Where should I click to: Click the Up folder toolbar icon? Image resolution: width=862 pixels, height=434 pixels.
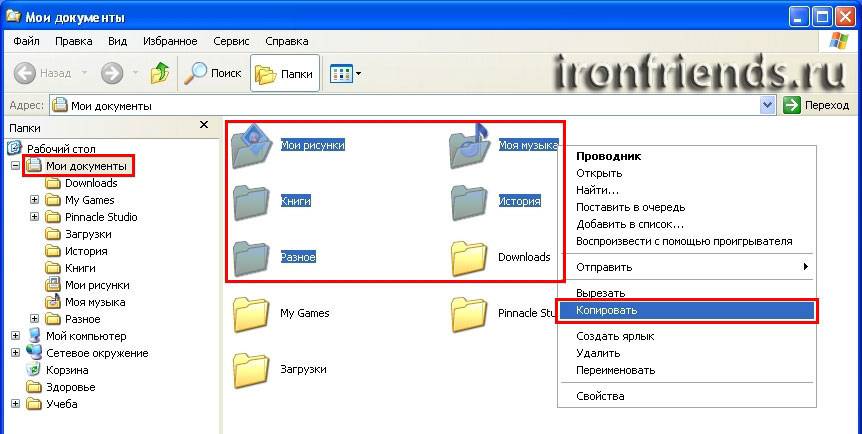(x=159, y=73)
